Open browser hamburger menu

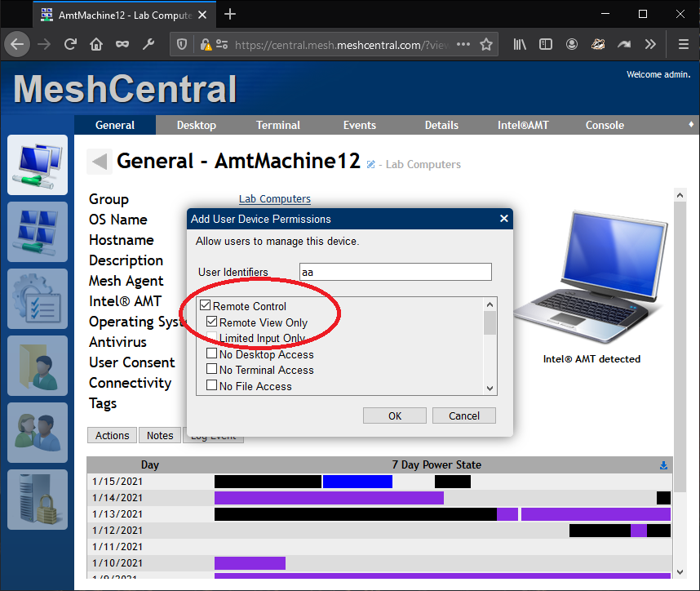pyautogui.click(x=684, y=44)
